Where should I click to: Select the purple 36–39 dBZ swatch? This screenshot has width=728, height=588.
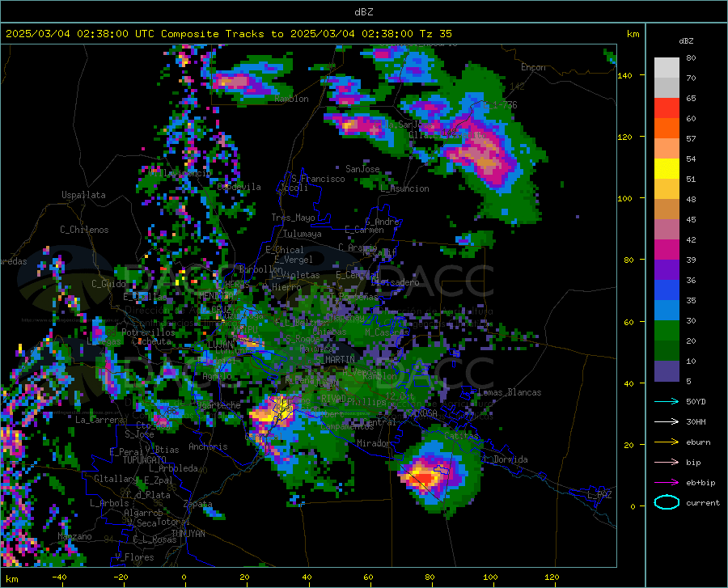(667, 270)
